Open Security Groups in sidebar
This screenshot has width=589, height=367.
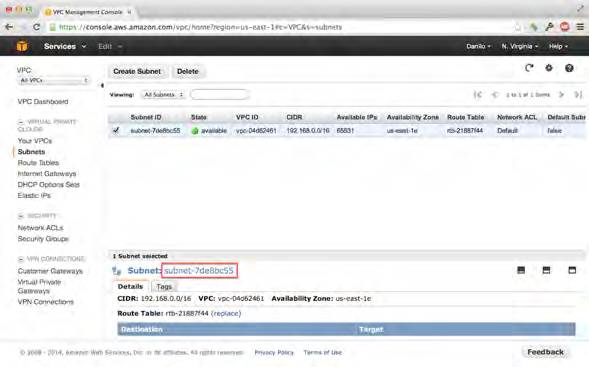pyautogui.click(x=43, y=239)
